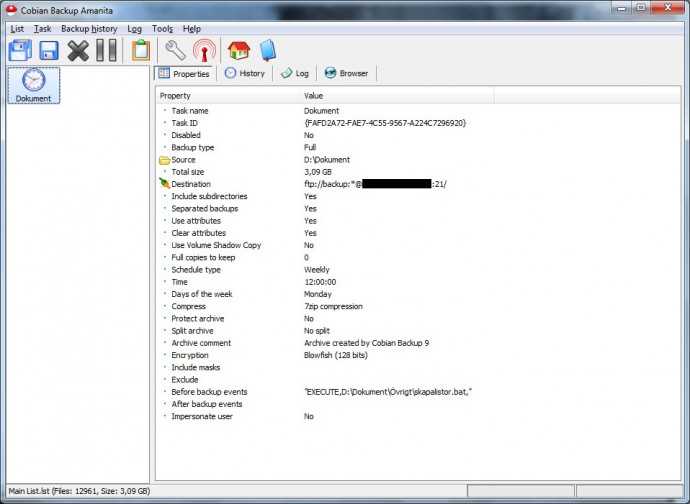Click the D:\Dokument source value
The image size is (690, 504).
(327, 160)
